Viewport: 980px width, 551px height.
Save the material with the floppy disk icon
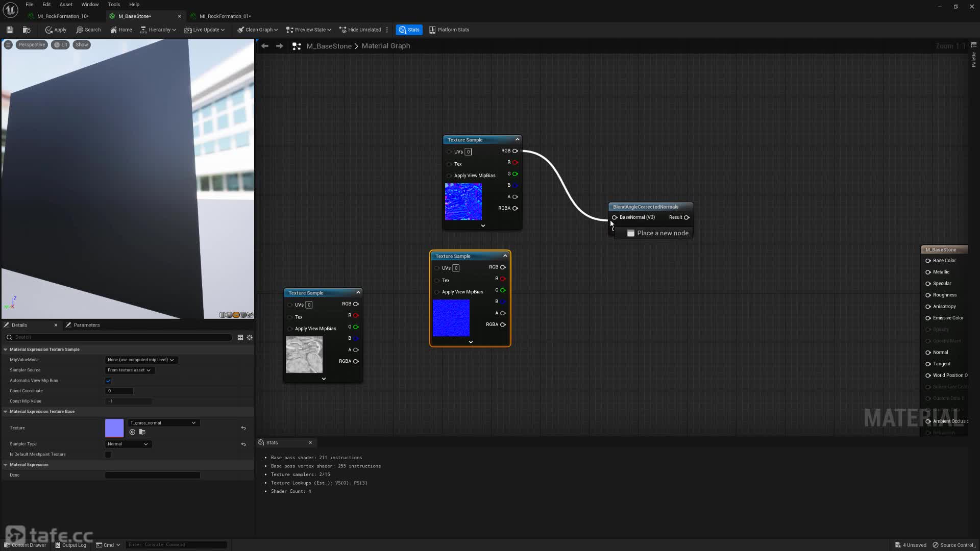(x=10, y=30)
